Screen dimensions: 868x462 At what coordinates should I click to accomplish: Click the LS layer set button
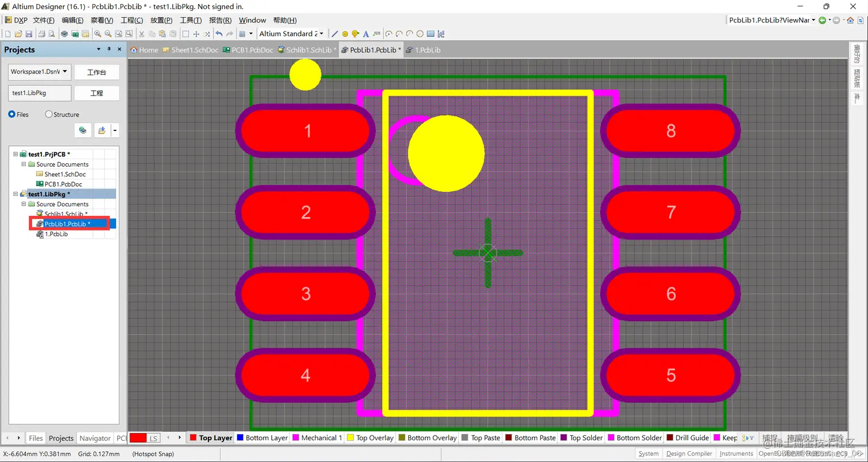pyautogui.click(x=153, y=438)
